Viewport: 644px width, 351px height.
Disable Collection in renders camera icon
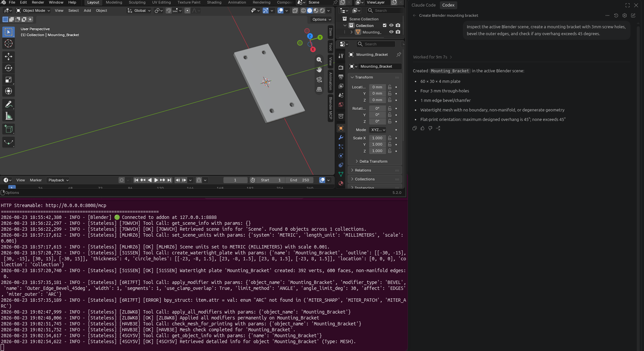click(398, 25)
